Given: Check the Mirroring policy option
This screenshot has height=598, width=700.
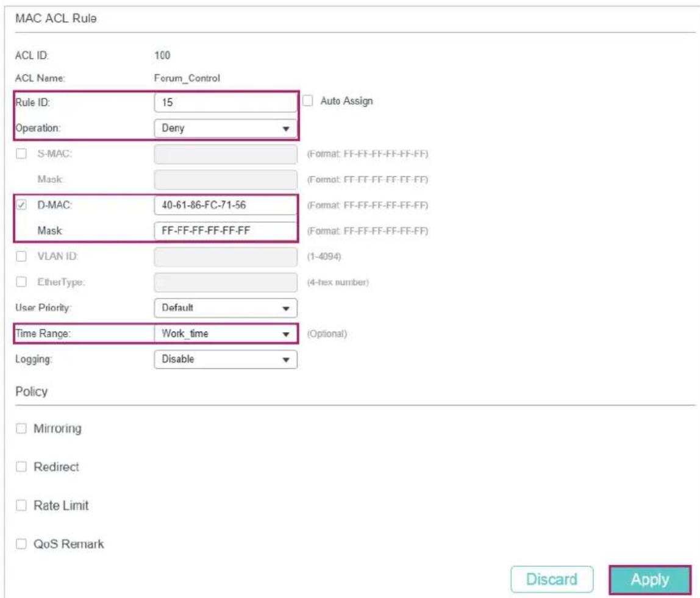Looking at the screenshot, I should tap(21, 429).
